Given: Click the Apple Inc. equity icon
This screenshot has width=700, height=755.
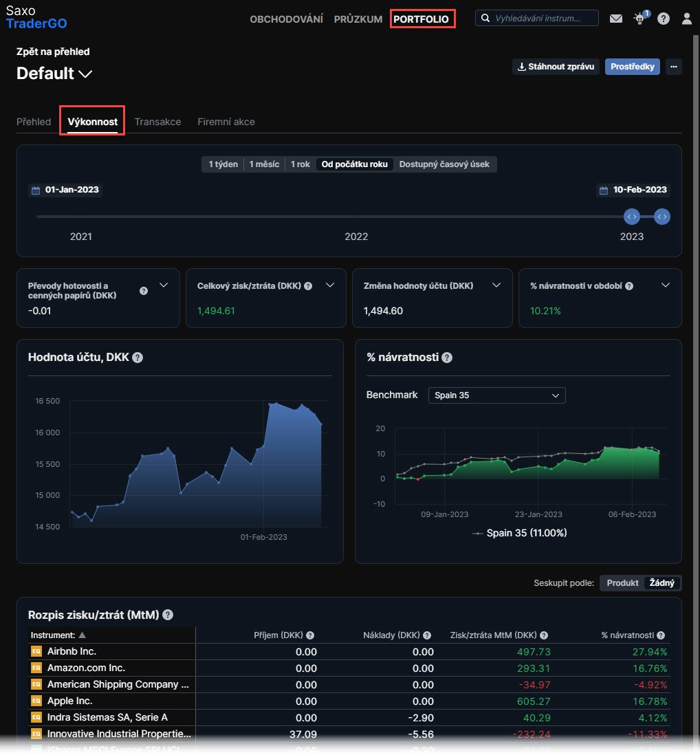Looking at the screenshot, I should 36,701.
